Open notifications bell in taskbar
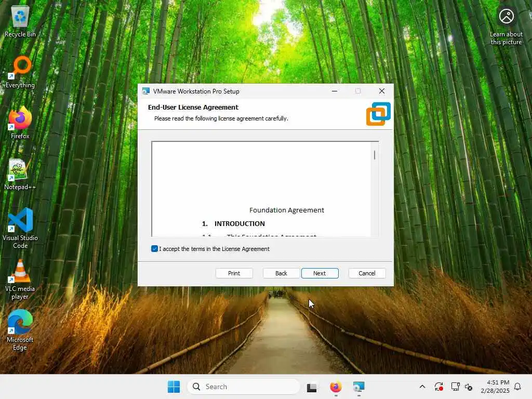 [x=518, y=387]
